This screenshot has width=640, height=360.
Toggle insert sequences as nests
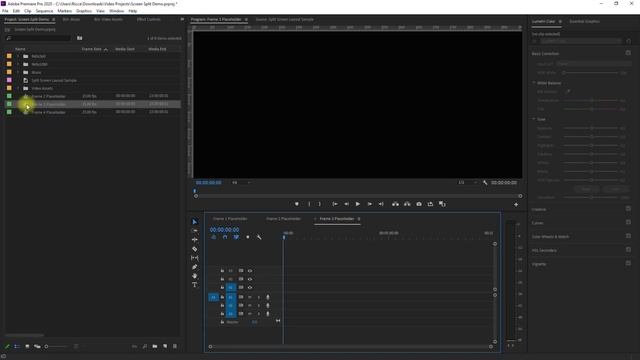pyautogui.click(x=213, y=237)
